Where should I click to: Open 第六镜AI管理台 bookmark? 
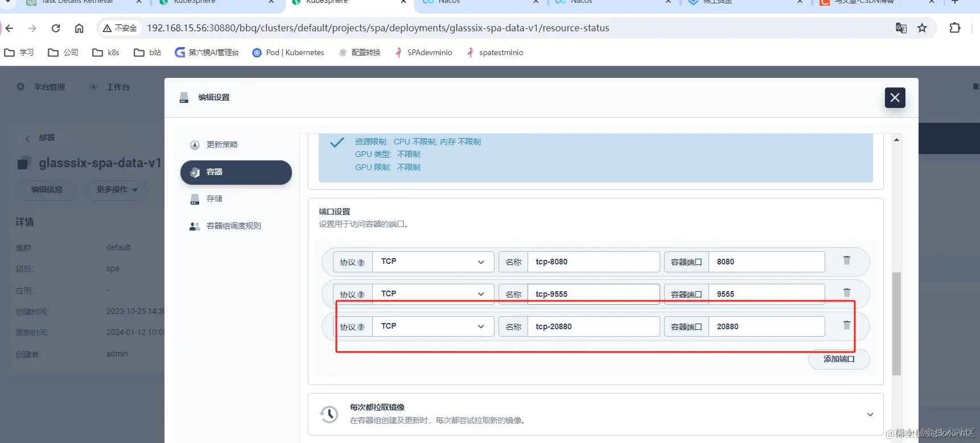click(x=207, y=52)
